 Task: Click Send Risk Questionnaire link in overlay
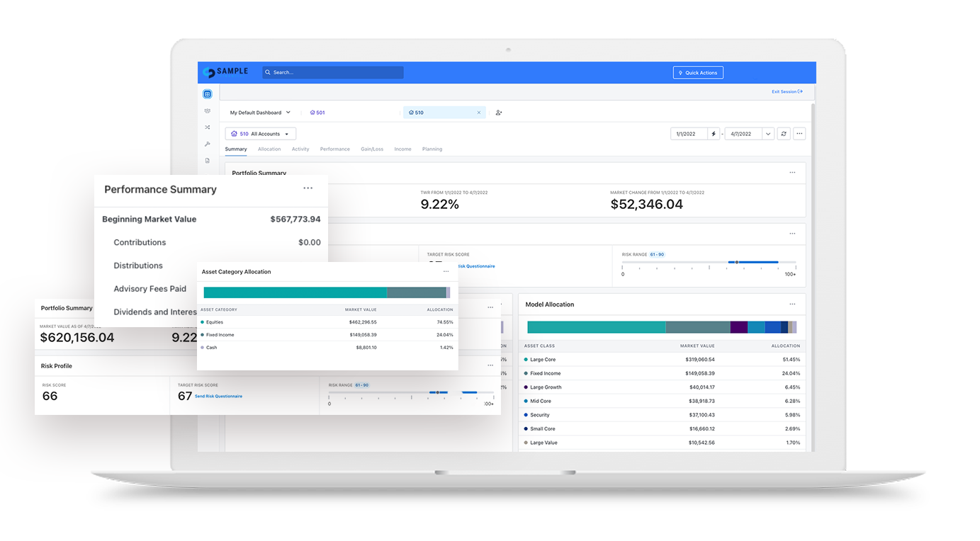coord(218,397)
